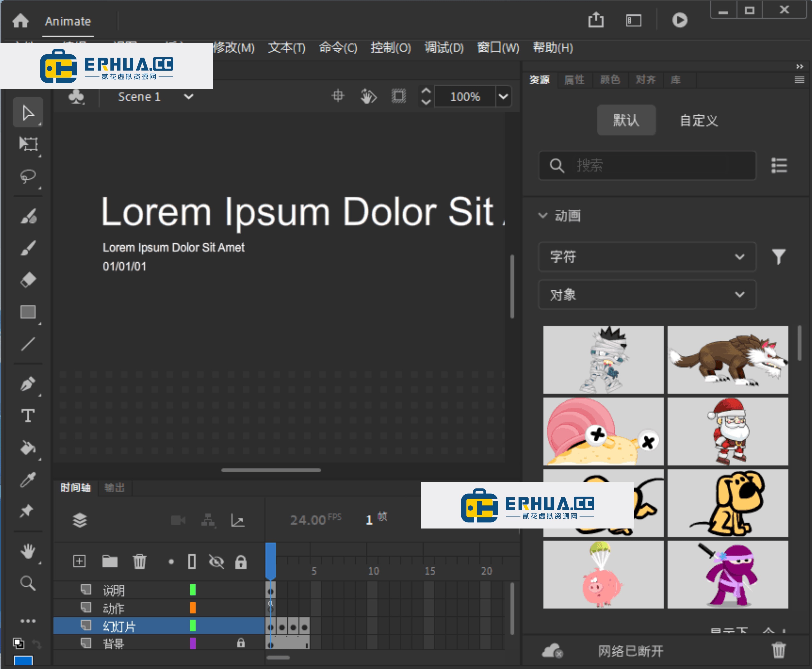The image size is (812, 669).
Task: Select the Asset Warp pin tool
Action: point(27,511)
